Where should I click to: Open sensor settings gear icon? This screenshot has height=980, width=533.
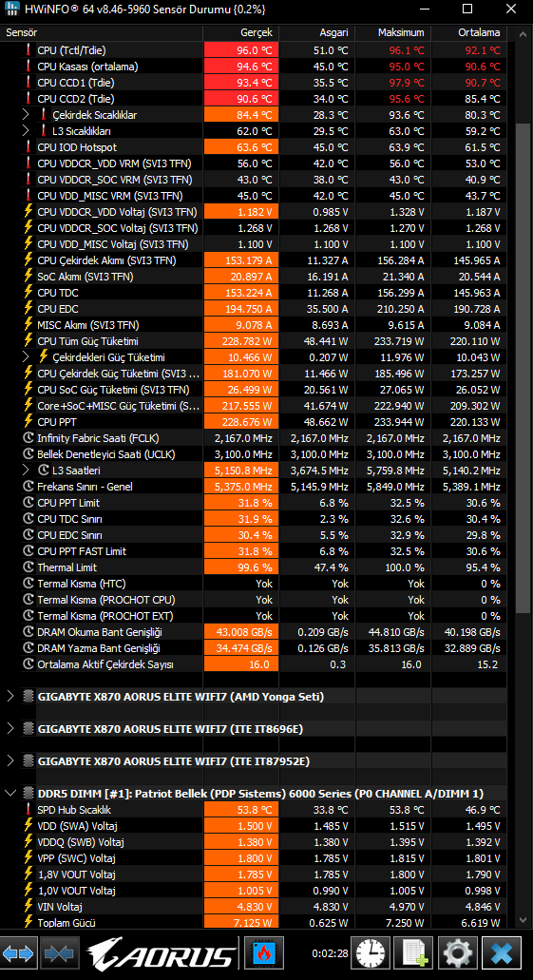pyautogui.click(x=458, y=953)
